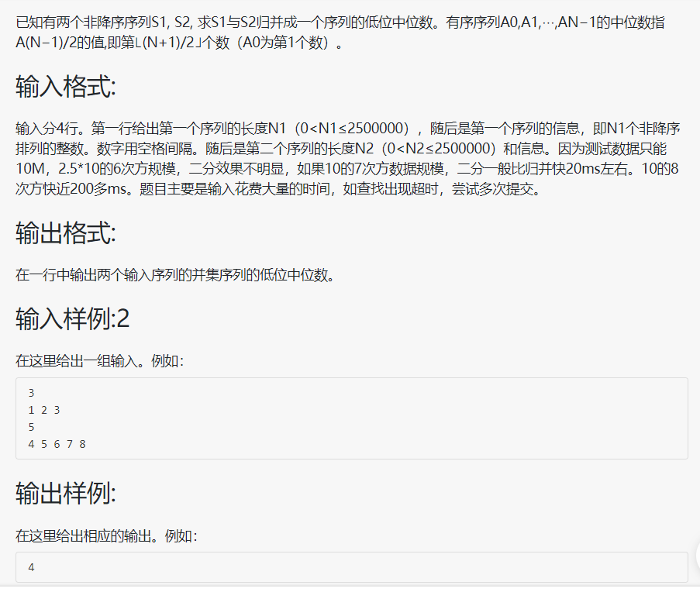Click the sample output code block
700x592 pixels.
click(352, 567)
